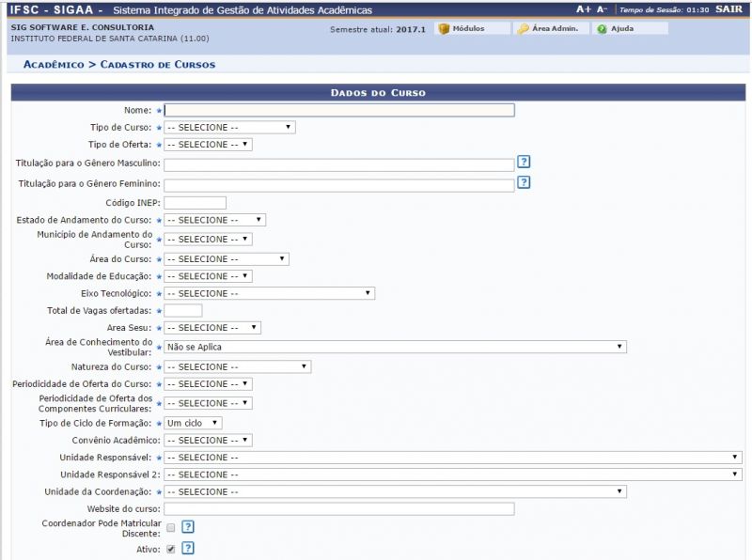Focus the Código INEP input field
The height and width of the screenshot is (560, 752).
(195, 203)
